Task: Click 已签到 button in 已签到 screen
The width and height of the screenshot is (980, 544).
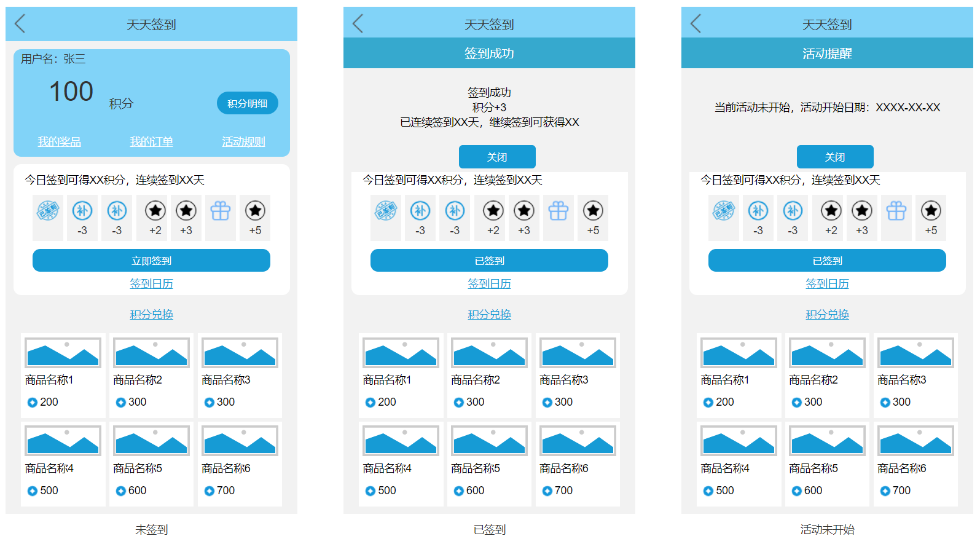Action: pyautogui.click(x=489, y=261)
